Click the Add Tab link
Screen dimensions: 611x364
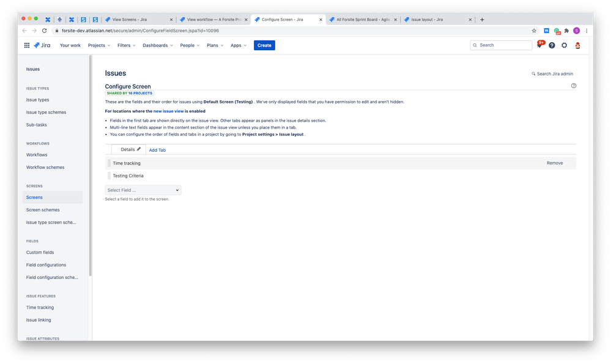coord(157,150)
